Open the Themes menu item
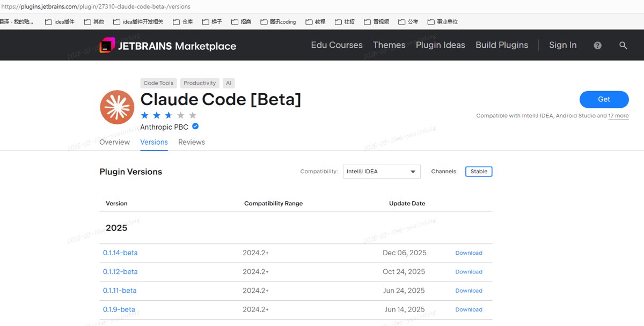The width and height of the screenshot is (644, 326). tap(389, 45)
